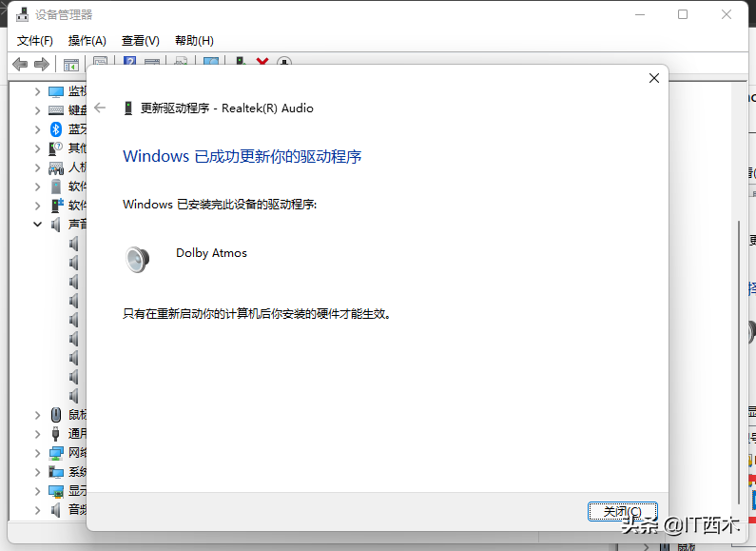This screenshot has width=756, height=551.
Task: Expand the 通用 category chevron
Action: [x=37, y=434]
